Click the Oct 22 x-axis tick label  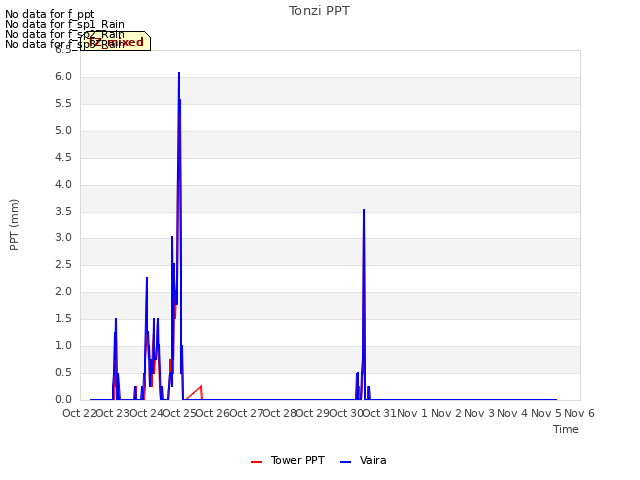(79, 413)
